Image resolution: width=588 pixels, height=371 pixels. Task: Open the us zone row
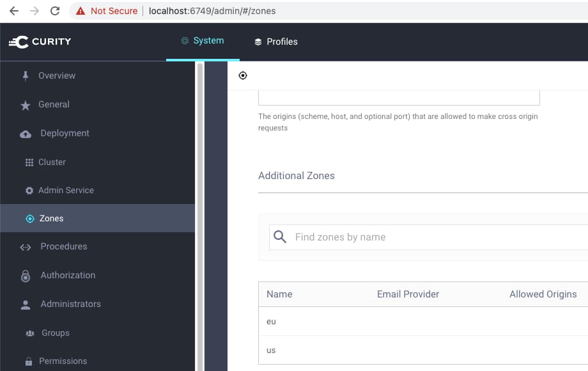point(271,351)
